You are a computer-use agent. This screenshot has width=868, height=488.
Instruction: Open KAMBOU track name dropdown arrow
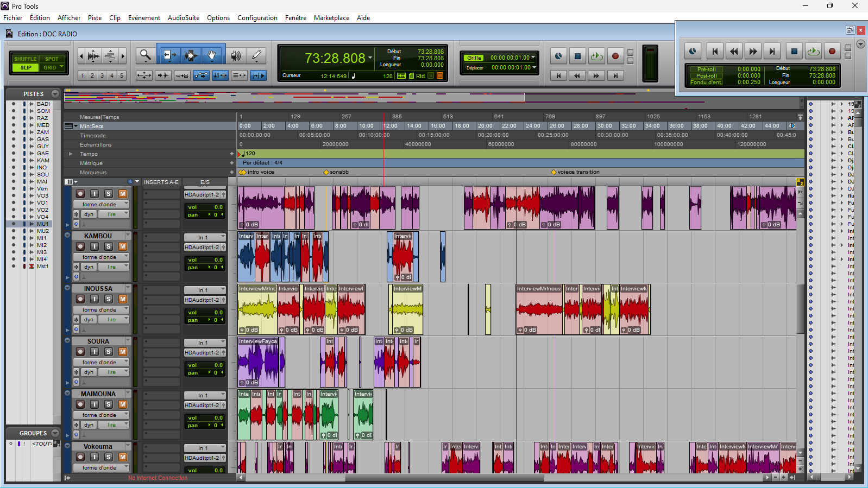click(x=128, y=236)
